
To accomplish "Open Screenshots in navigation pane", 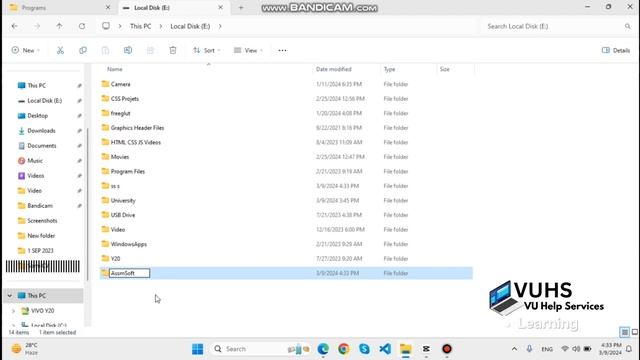I will 42,221.
